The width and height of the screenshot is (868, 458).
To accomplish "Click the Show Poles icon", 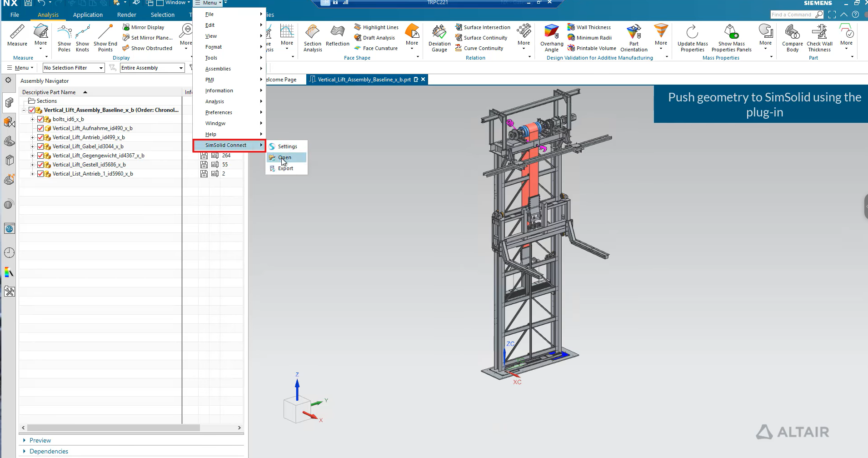I will pyautogui.click(x=64, y=33).
